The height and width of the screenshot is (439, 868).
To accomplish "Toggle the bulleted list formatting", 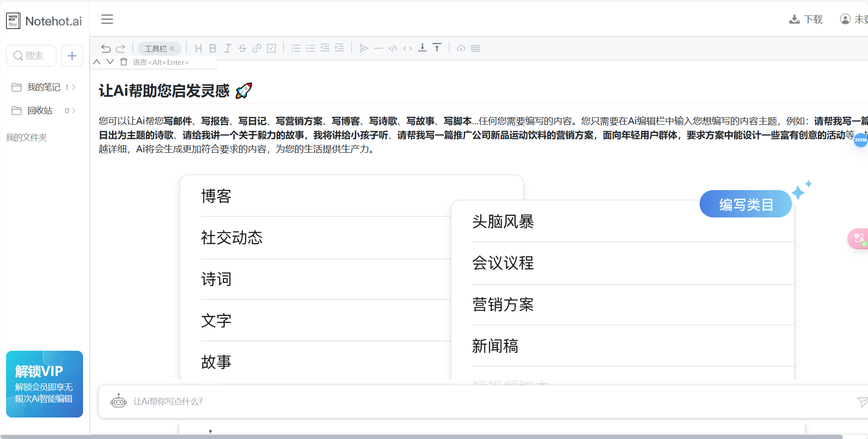I will 295,48.
